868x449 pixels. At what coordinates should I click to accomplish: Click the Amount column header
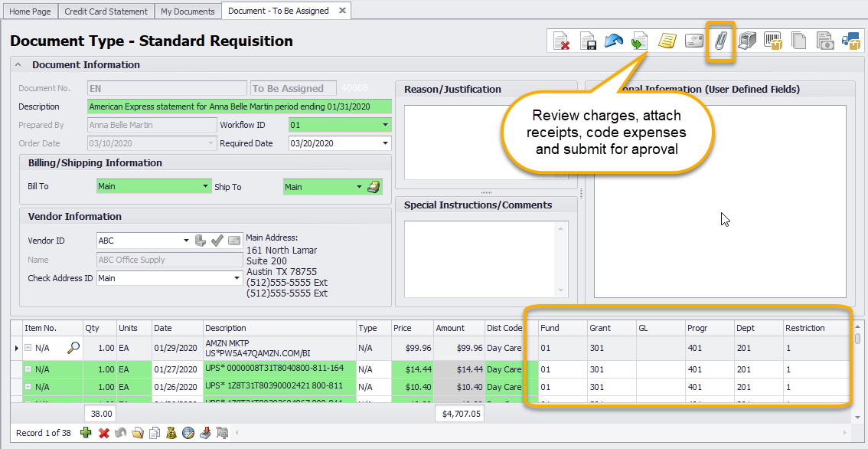pyautogui.click(x=450, y=328)
